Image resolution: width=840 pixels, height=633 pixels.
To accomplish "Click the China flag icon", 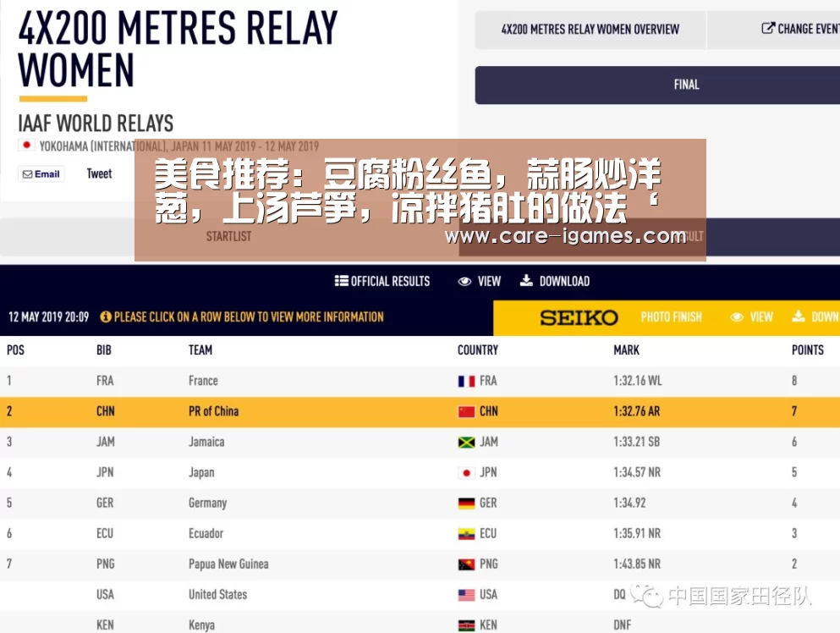I will click(x=466, y=412).
